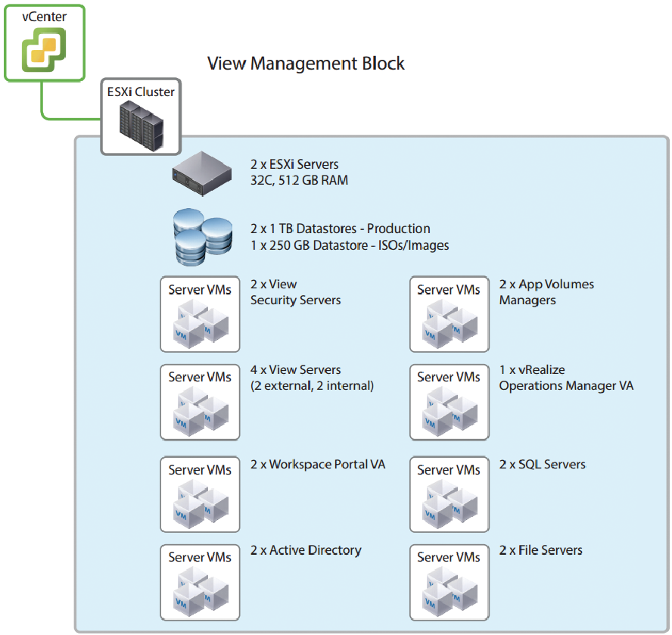Image resolution: width=672 pixels, height=635 pixels.
Task: Select Server VMs icon beside vRealize Operations Manager
Action: point(450,402)
